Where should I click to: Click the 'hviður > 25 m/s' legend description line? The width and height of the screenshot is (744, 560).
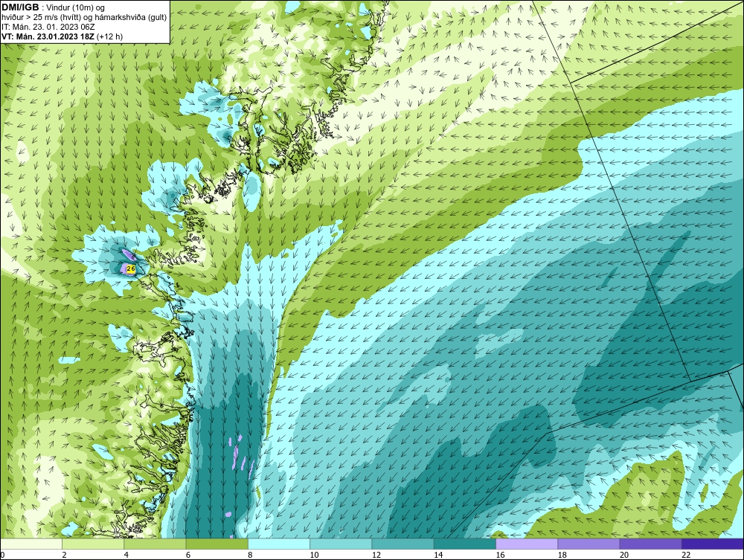click(84, 17)
